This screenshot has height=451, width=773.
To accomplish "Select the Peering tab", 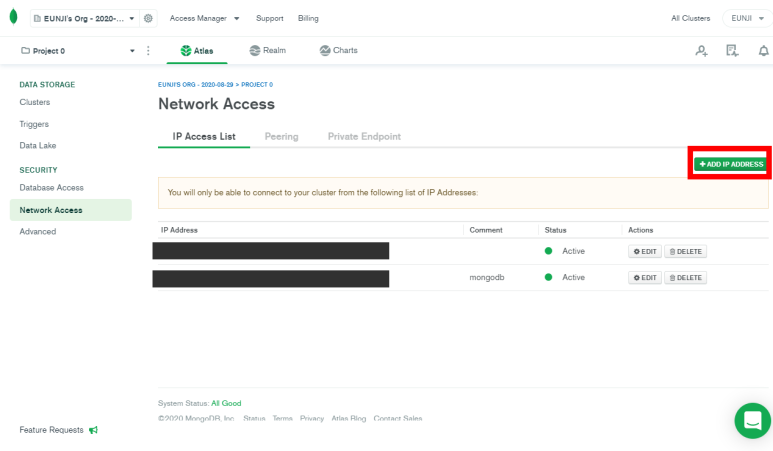I will 281,137.
